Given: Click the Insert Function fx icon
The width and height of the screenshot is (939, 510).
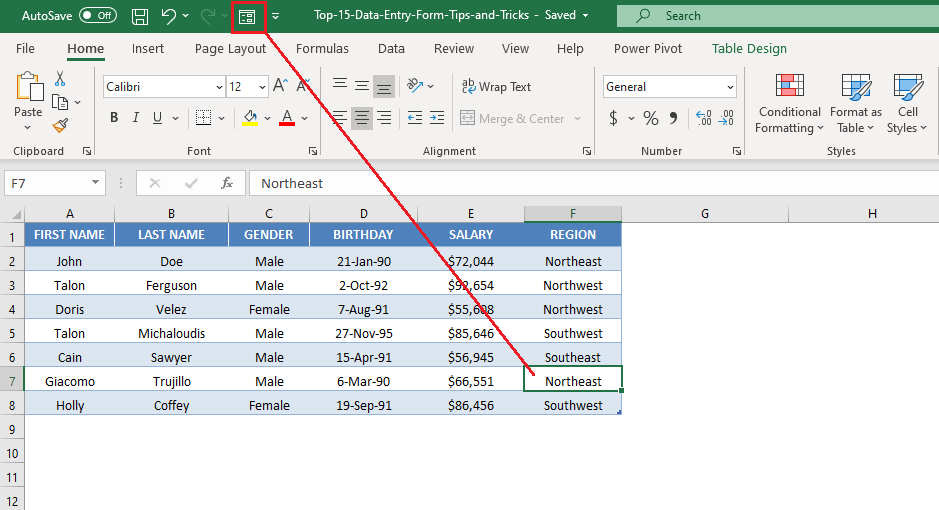Looking at the screenshot, I should point(227,183).
